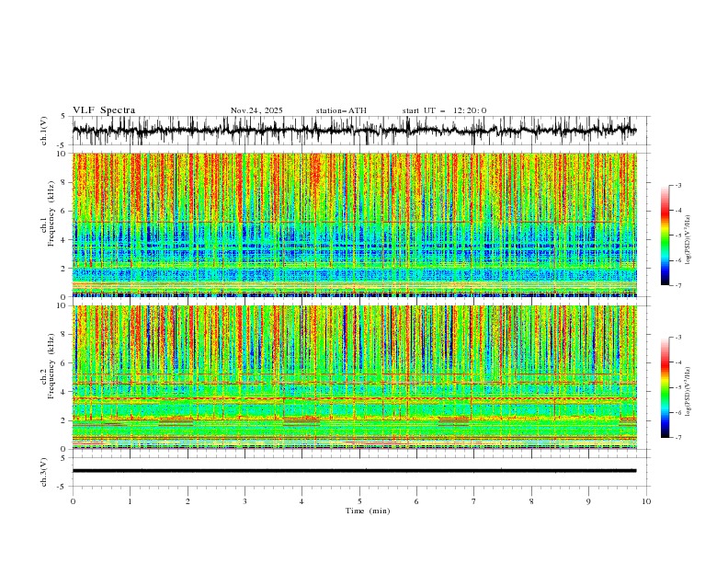Click the 'station=ATH' label
This screenshot has height=563, width=728.
pos(341,110)
